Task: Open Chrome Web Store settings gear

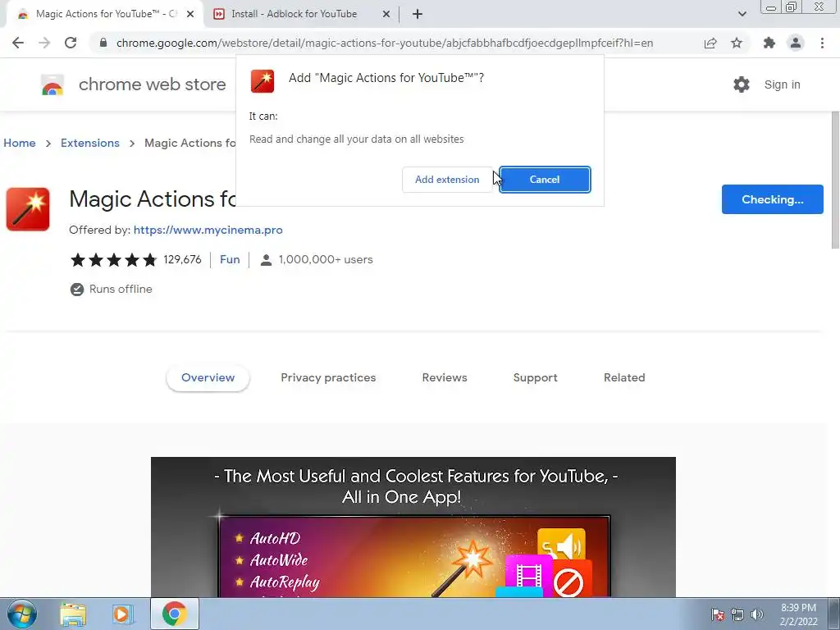Action: click(742, 84)
